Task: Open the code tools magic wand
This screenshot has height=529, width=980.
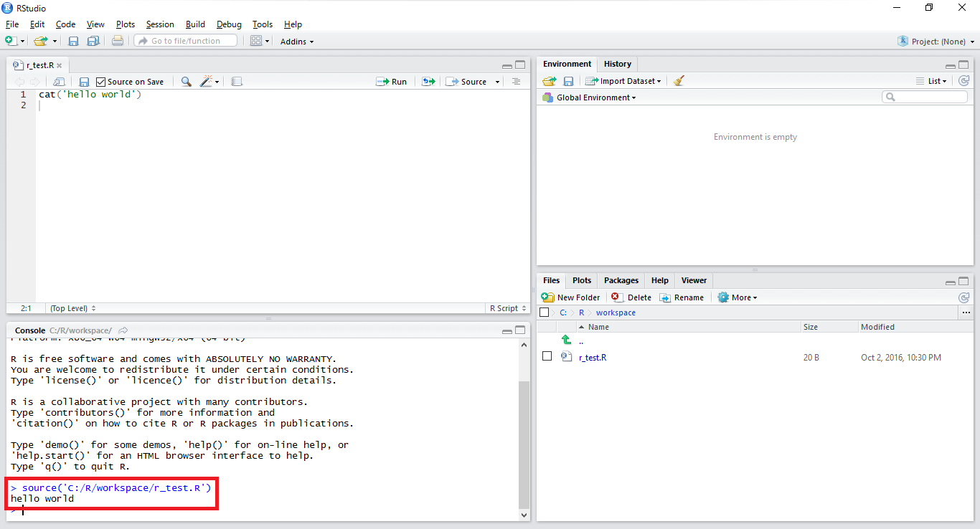Action: point(207,82)
